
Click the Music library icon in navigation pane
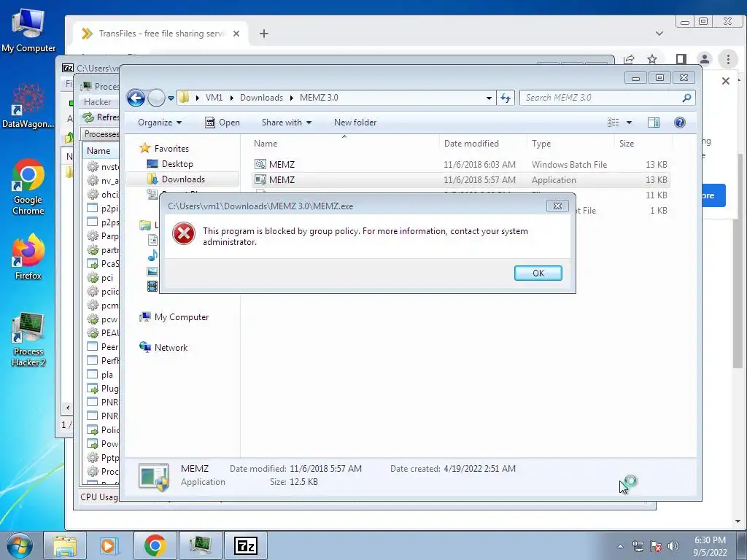(152, 256)
